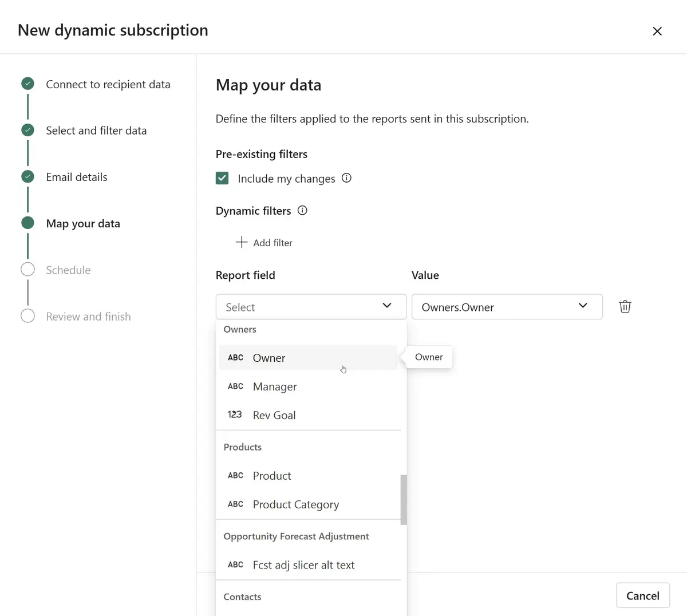Click the plus icon for Add filter
687x616 pixels.
[x=242, y=242]
